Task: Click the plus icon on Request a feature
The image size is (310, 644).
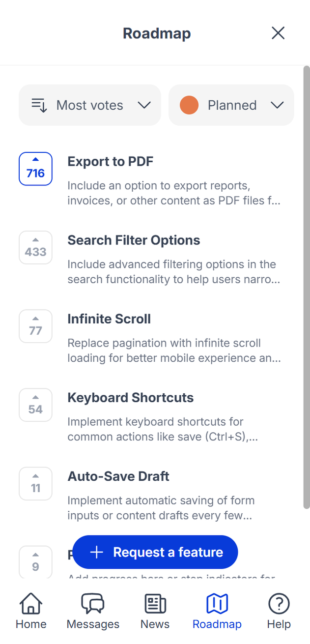Action: [97, 552]
